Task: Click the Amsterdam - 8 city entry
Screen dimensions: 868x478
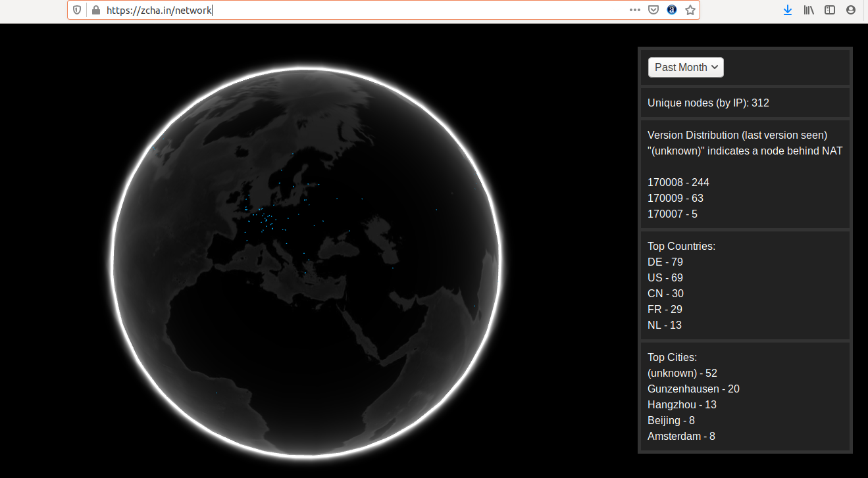Action: (681, 436)
